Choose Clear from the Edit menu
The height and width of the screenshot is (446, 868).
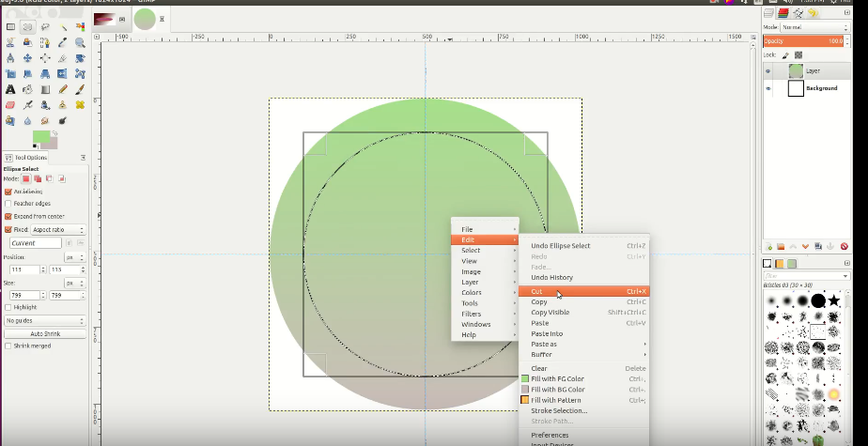pyautogui.click(x=583, y=368)
